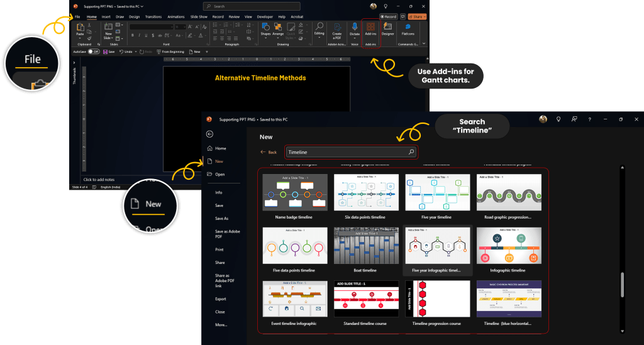
Task: Switch to the Transitions ribbon tab
Action: click(x=153, y=16)
